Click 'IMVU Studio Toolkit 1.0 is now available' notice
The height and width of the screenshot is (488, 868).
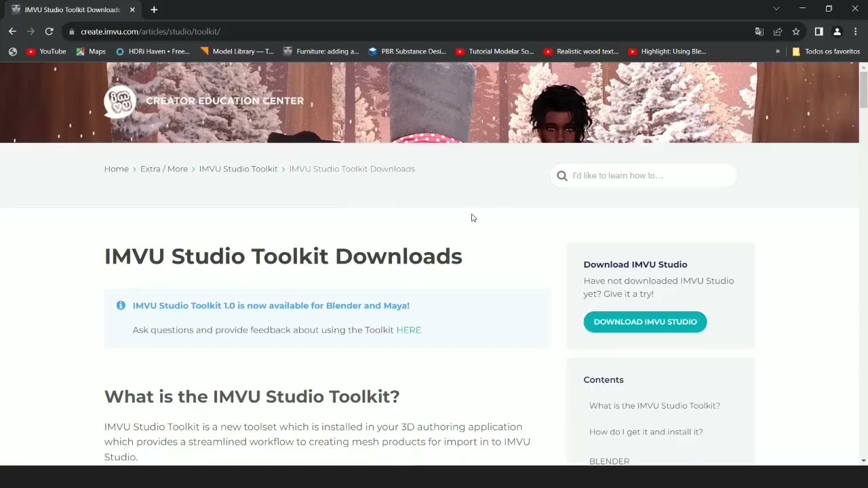pyautogui.click(x=271, y=306)
